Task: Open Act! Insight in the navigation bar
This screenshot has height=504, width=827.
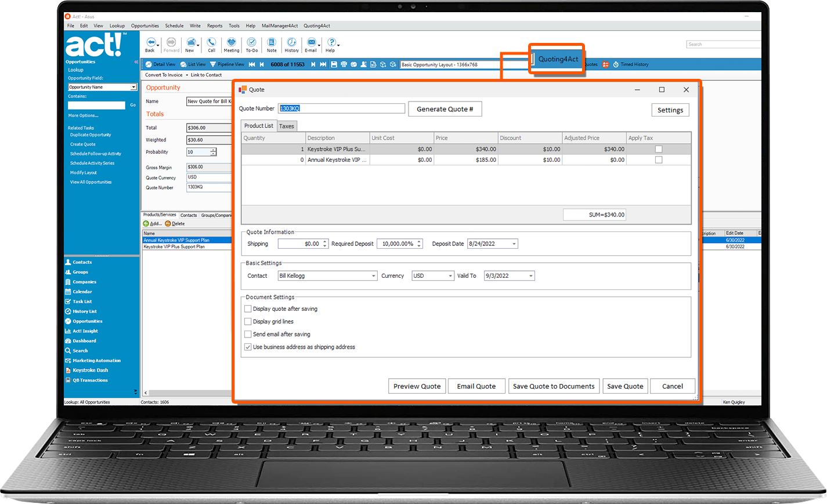Action: coord(81,331)
